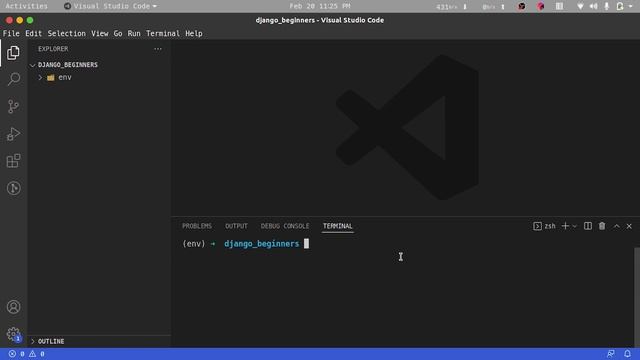The image size is (640, 360).
Task: Click the terminal scrollbar
Action: (637, 297)
